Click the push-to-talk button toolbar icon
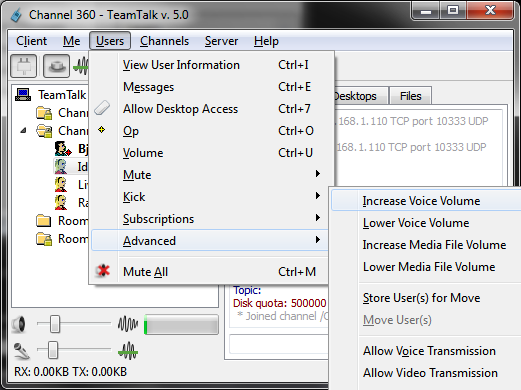 point(56,66)
